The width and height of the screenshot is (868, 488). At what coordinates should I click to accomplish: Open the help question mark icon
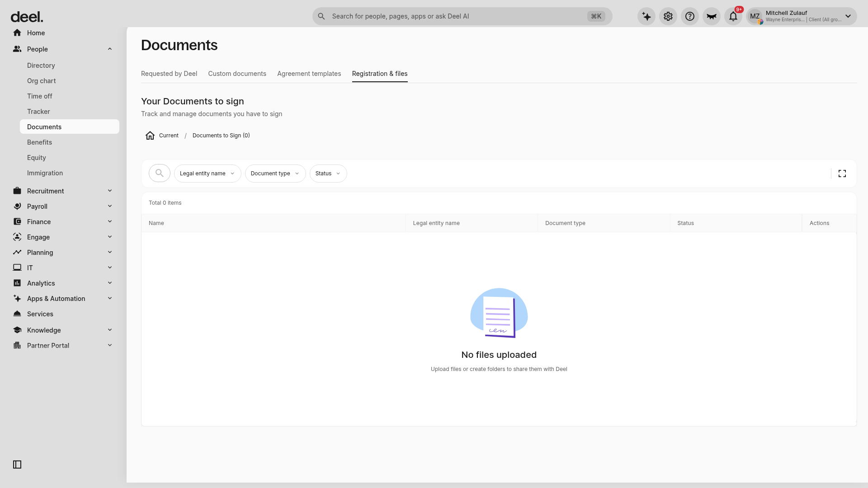pos(690,17)
